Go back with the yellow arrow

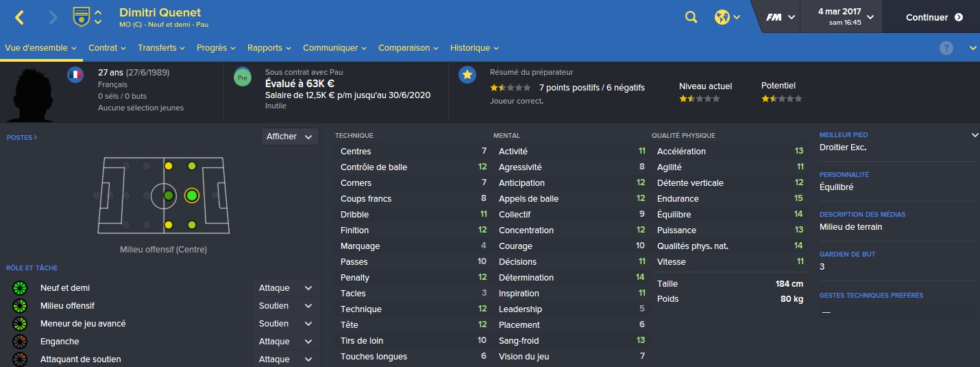point(19,18)
